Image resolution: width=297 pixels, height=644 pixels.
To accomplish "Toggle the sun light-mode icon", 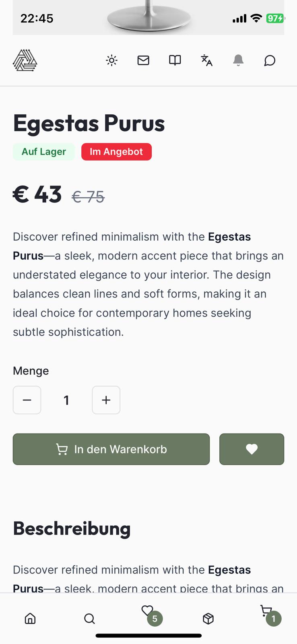I will point(111,60).
